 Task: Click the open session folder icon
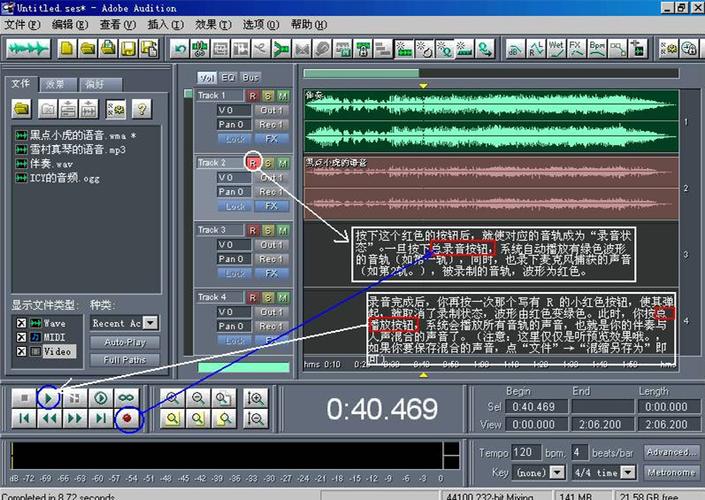coord(88,49)
